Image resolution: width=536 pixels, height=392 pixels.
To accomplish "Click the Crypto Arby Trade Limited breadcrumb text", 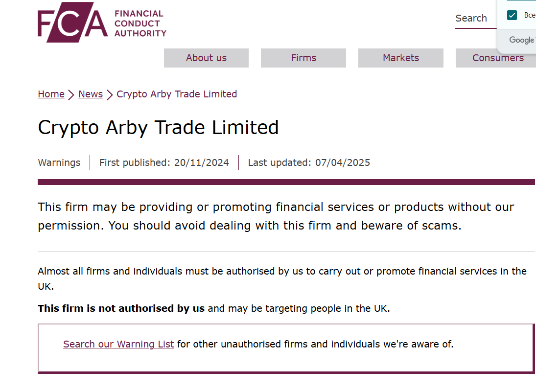I will 177,94.
